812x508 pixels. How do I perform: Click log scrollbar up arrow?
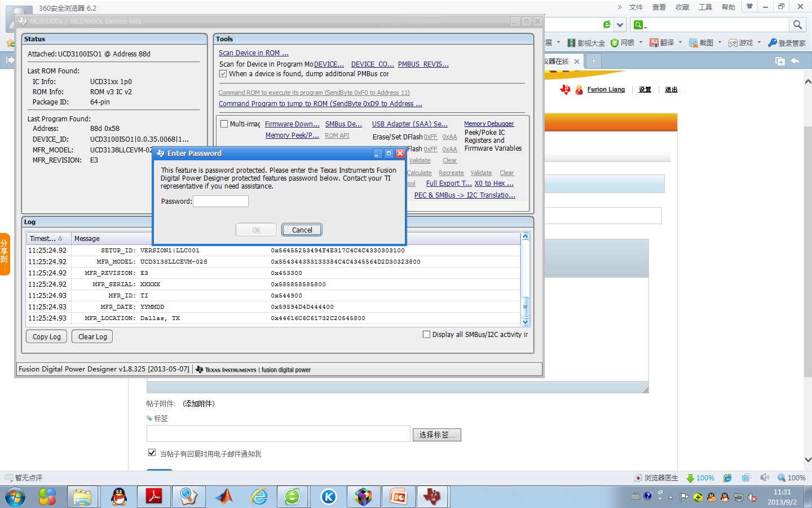click(526, 237)
